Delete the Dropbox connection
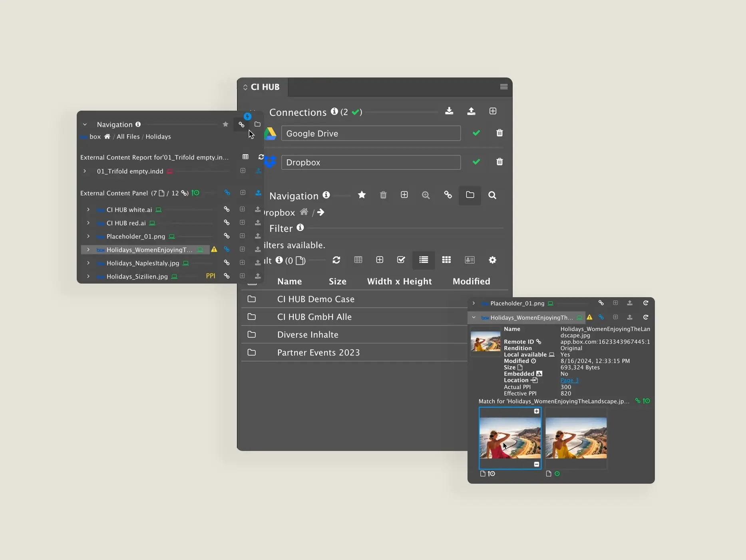This screenshot has width=746, height=560. [x=499, y=162]
